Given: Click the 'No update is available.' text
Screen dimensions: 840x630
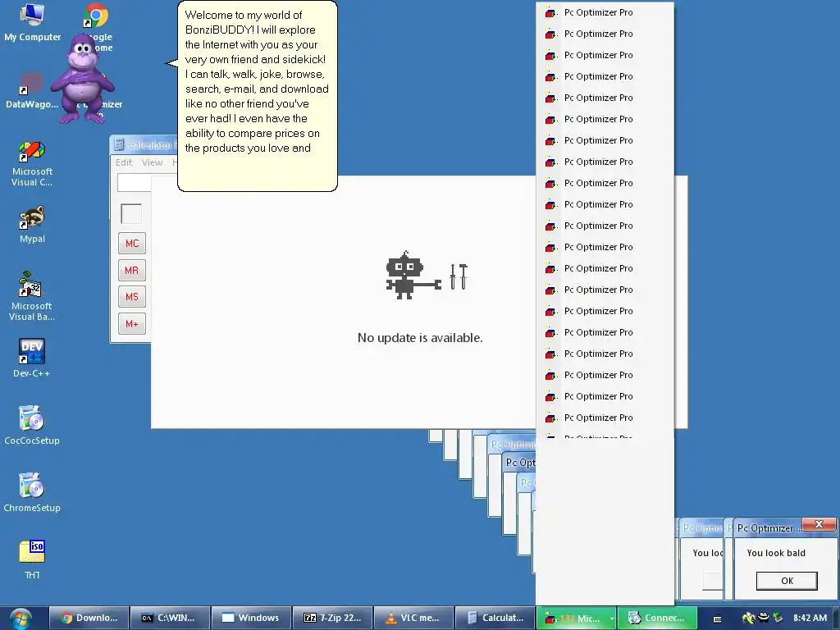Looking at the screenshot, I should click(420, 338).
